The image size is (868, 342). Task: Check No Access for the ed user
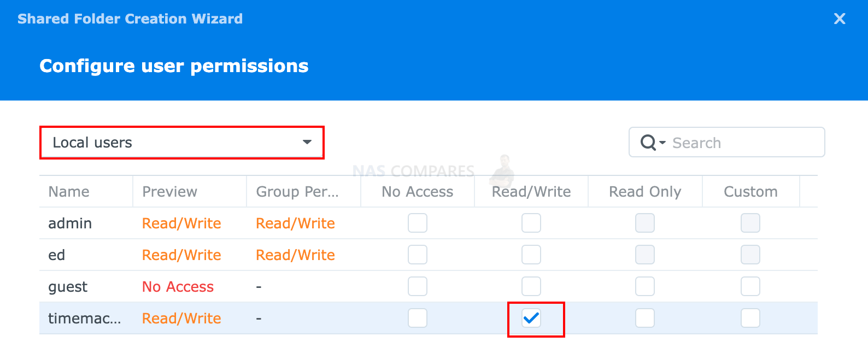click(x=417, y=255)
